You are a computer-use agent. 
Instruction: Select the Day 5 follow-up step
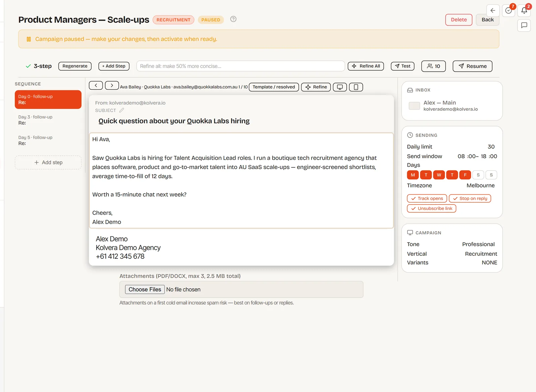(x=48, y=140)
